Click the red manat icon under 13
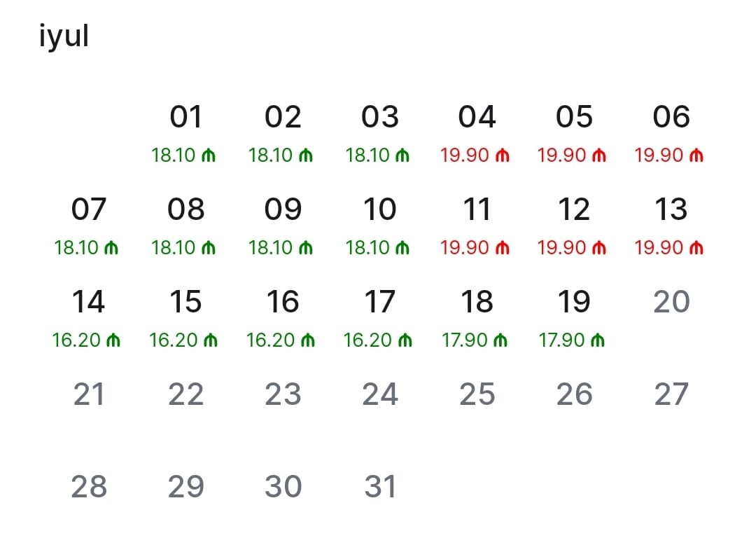The image size is (756, 552). coord(696,248)
